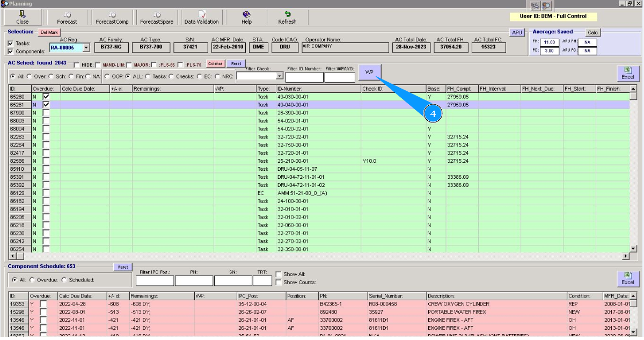Export the AC schedule with the Excel icon
Screen dimensions: 644x340
click(627, 73)
